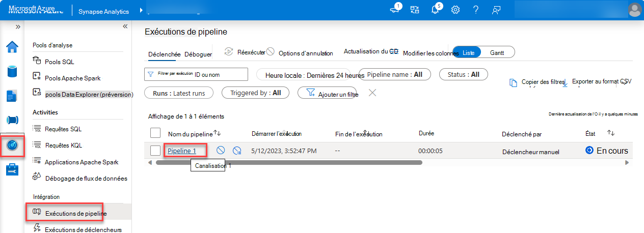This screenshot has width=644, height=233.
Task: Open the Data hub cylinder icon
Action: (12, 71)
